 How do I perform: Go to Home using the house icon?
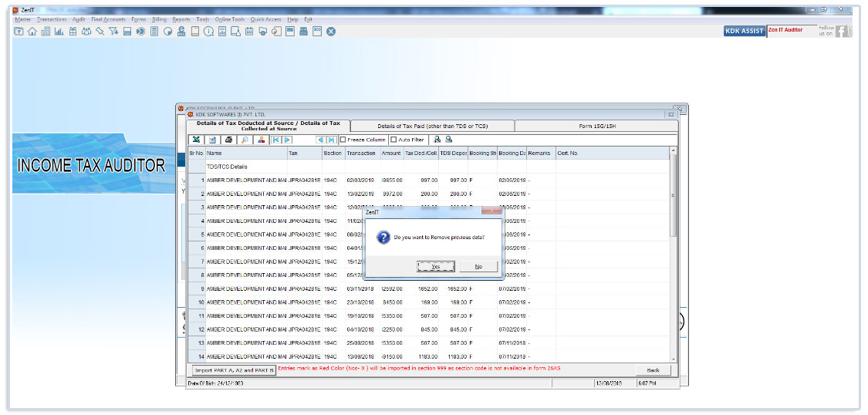pos(32,32)
